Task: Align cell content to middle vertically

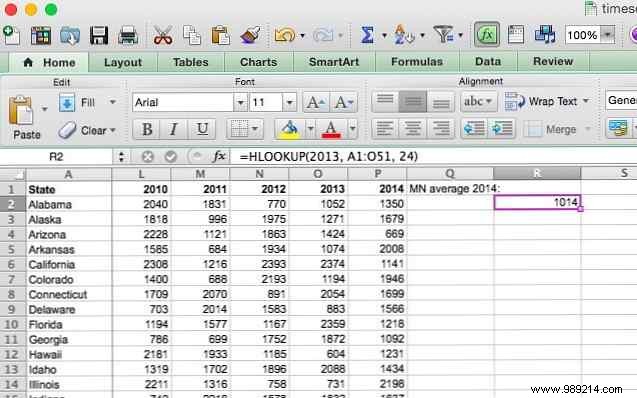Action: click(413, 102)
